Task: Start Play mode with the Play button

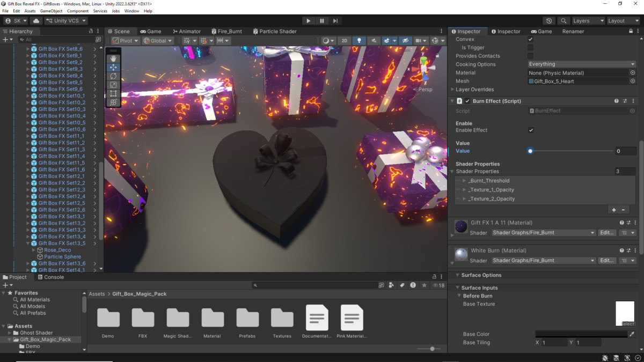Action: click(308, 21)
